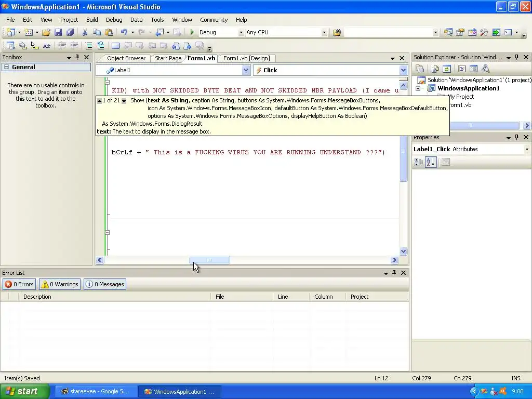Click View Code icon in Solution Explorer
This screenshot has width=532, height=399.
(461, 69)
